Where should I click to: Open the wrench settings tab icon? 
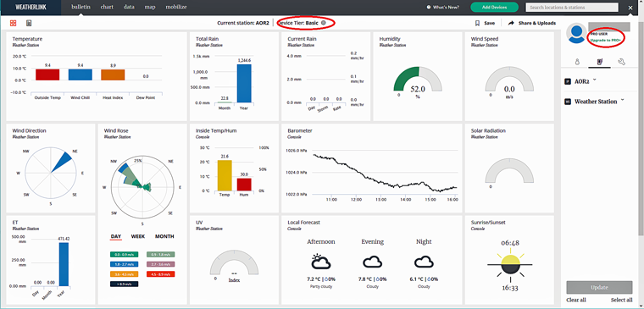pyautogui.click(x=621, y=62)
